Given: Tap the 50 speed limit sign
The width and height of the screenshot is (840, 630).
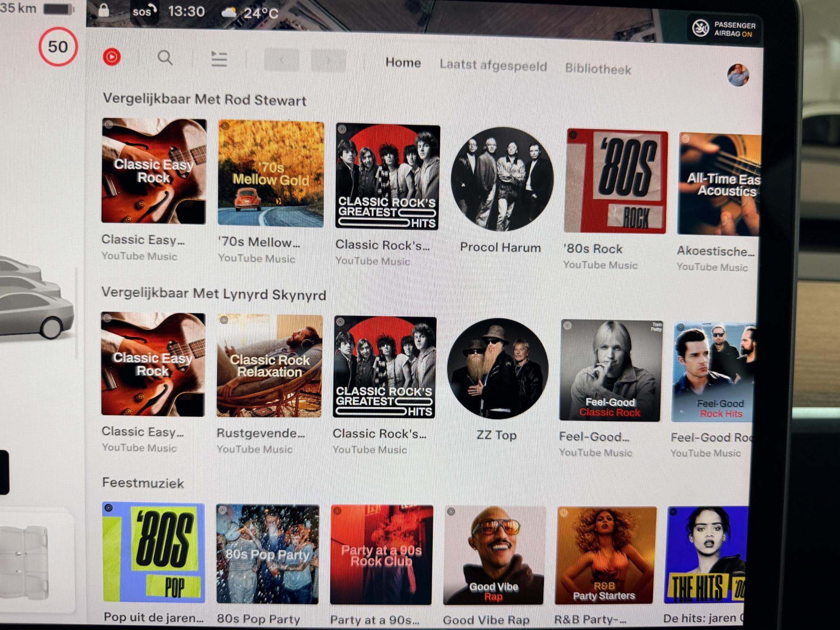Looking at the screenshot, I should click(x=58, y=46).
